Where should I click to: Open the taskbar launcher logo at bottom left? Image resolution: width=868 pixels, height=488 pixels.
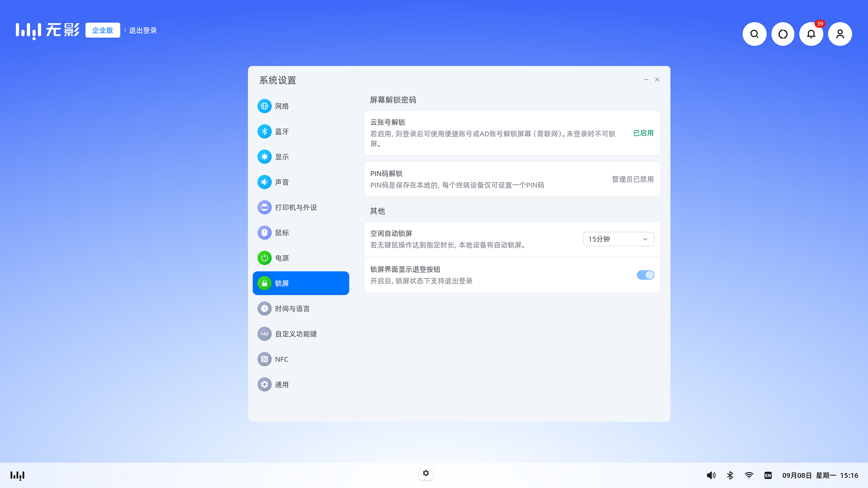coord(17,475)
